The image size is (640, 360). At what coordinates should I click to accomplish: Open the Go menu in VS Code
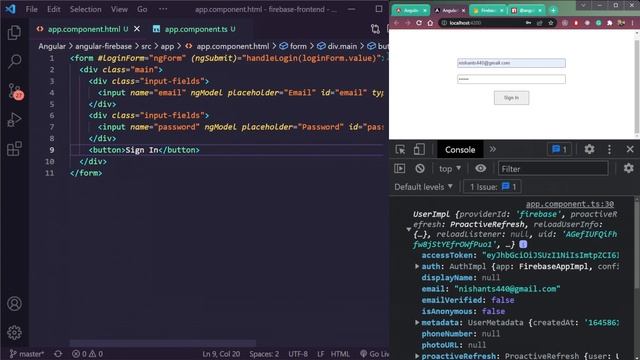coord(142,9)
